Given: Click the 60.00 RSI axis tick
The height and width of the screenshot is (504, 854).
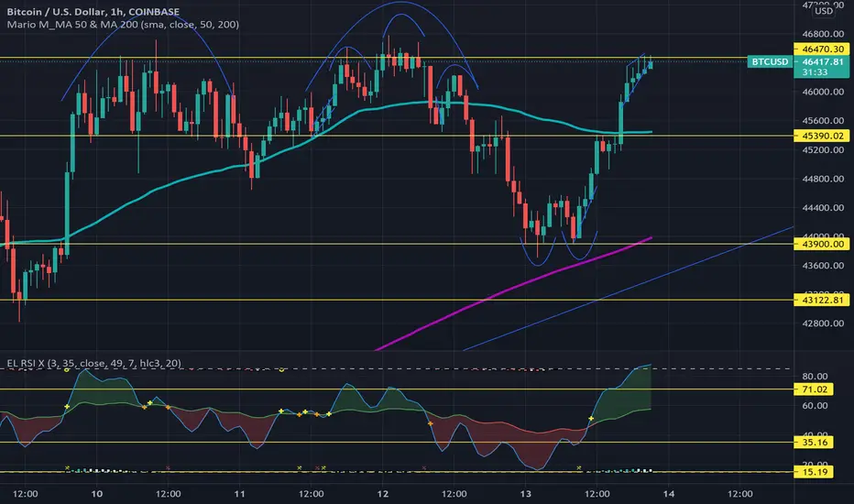Looking at the screenshot, I should pos(815,405).
